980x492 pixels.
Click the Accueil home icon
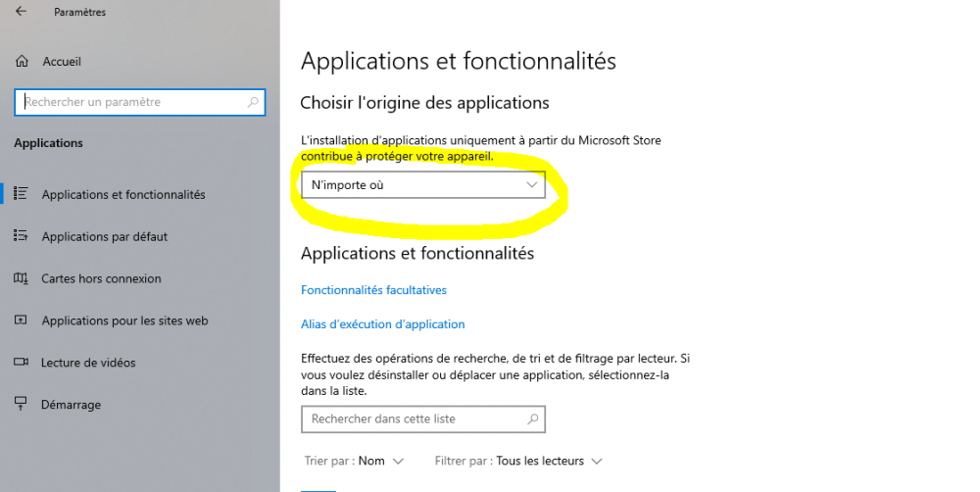pos(22,62)
